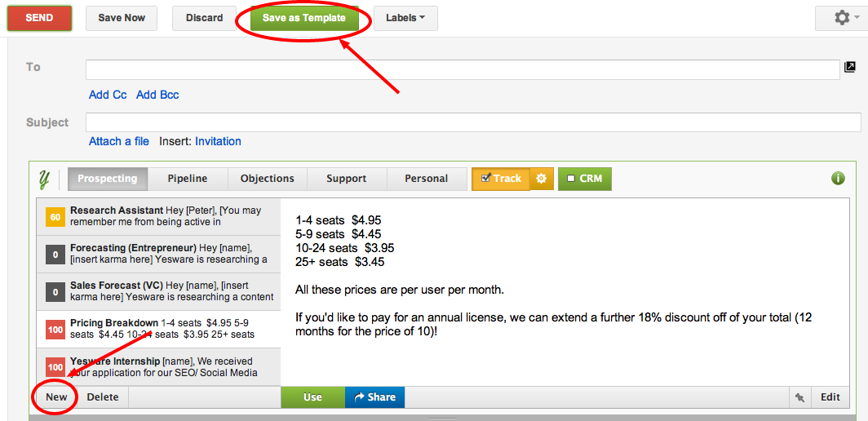This screenshot has width=868, height=421.
Task: Switch to the Pipeline tab
Action: pyautogui.click(x=188, y=179)
